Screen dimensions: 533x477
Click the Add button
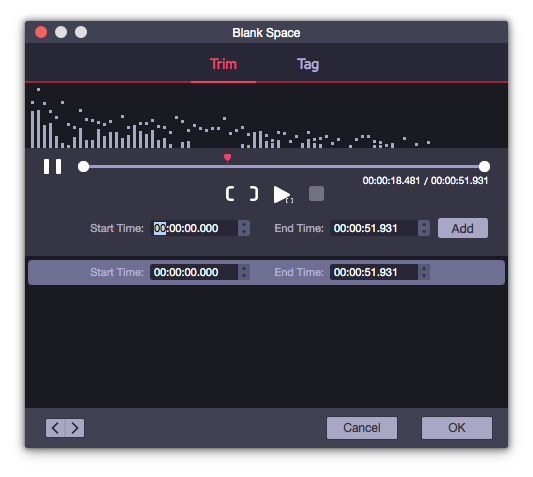tap(463, 228)
